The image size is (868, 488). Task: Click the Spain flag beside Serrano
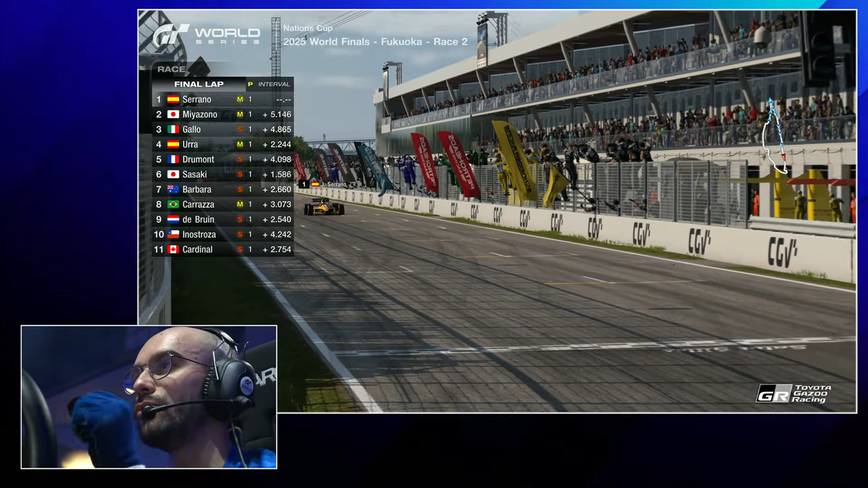[x=173, y=99]
